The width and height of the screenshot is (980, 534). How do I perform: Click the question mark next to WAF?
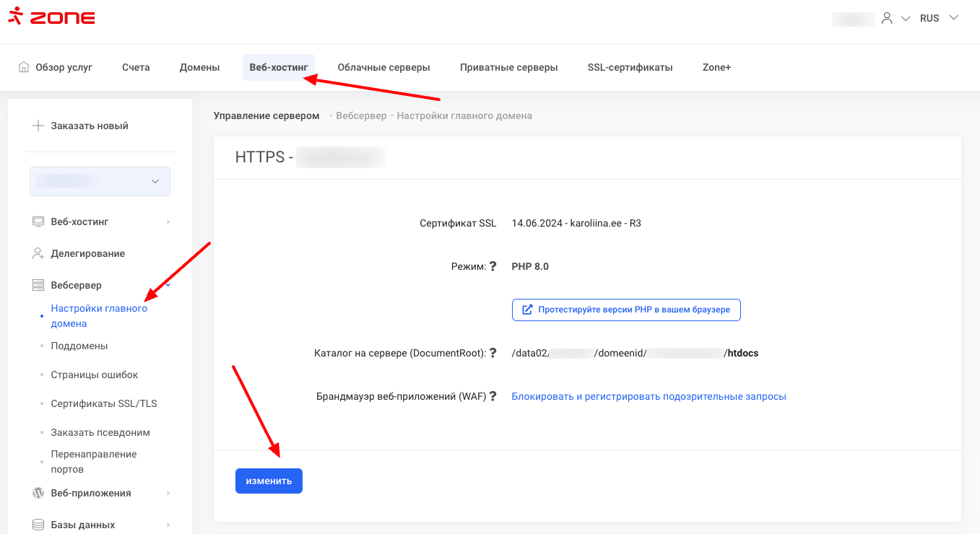(x=493, y=396)
